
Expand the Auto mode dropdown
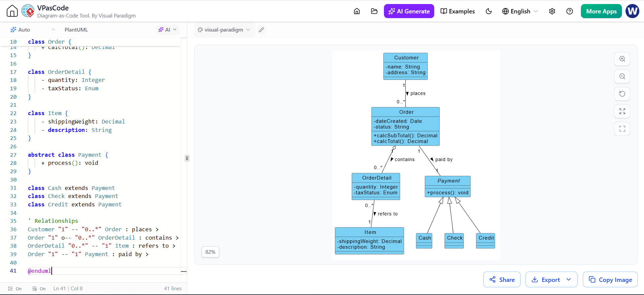(33, 30)
